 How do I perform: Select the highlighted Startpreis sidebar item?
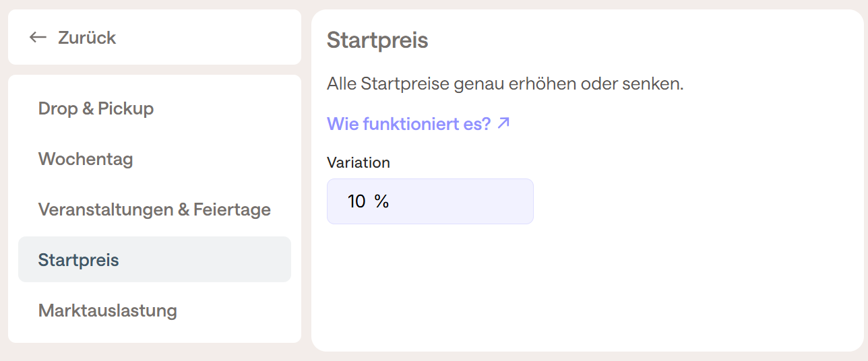(79, 260)
